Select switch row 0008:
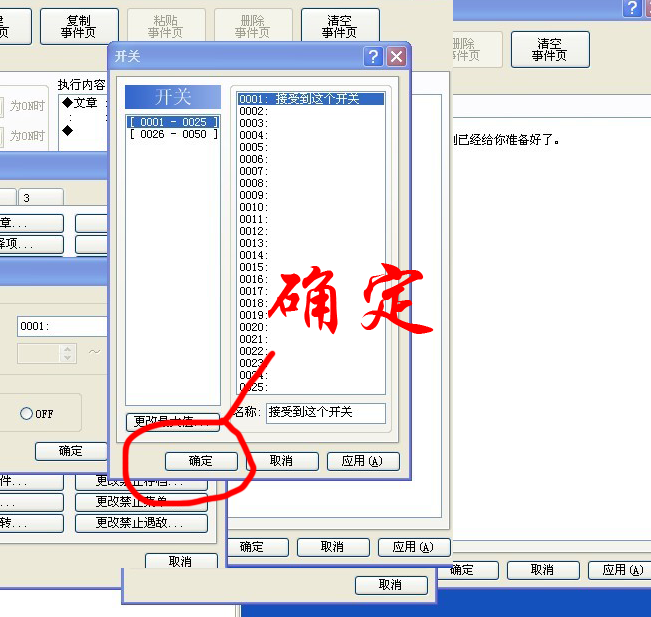Screen dimensions: 651x617 tap(311, 183)
